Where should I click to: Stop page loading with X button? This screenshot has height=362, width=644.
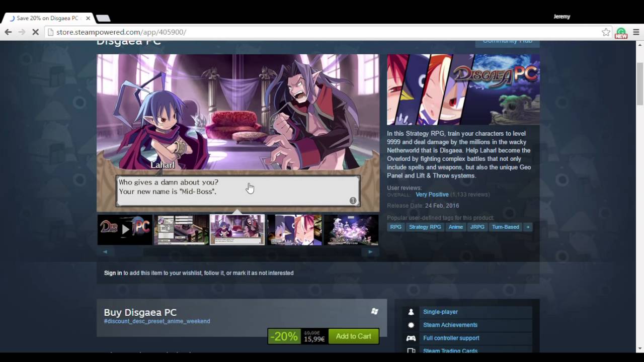36,32
